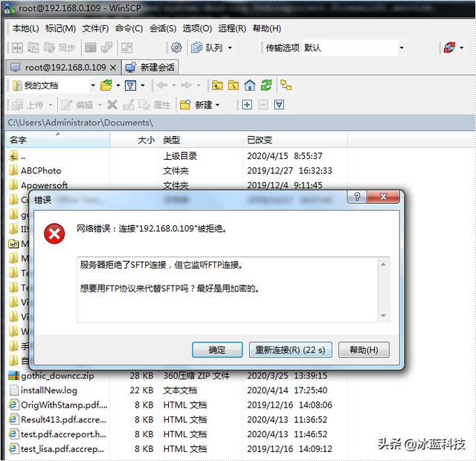Open the 命令(C) menu
Viewport: 476px width, 461px height.
click(x=129, y=28)
